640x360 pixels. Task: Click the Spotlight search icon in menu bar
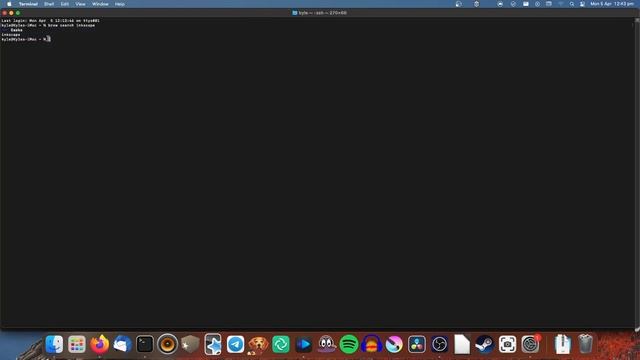(x=572, y=4)
